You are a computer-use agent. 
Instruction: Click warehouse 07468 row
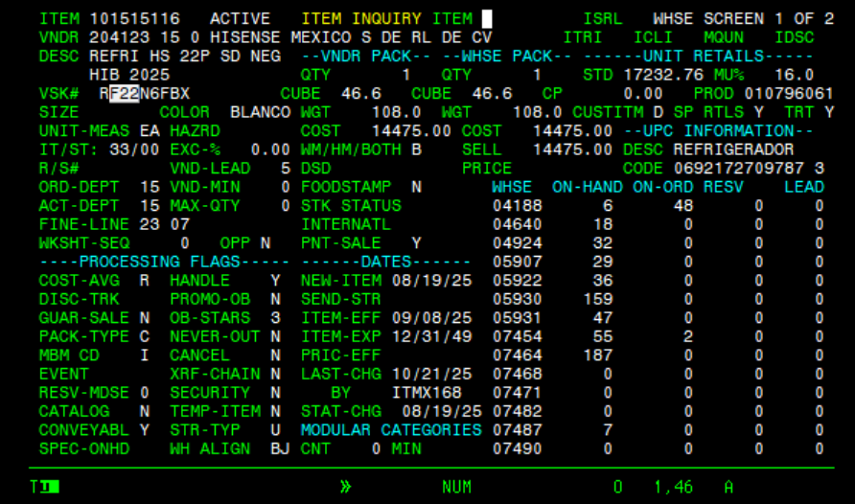(658, 374)
